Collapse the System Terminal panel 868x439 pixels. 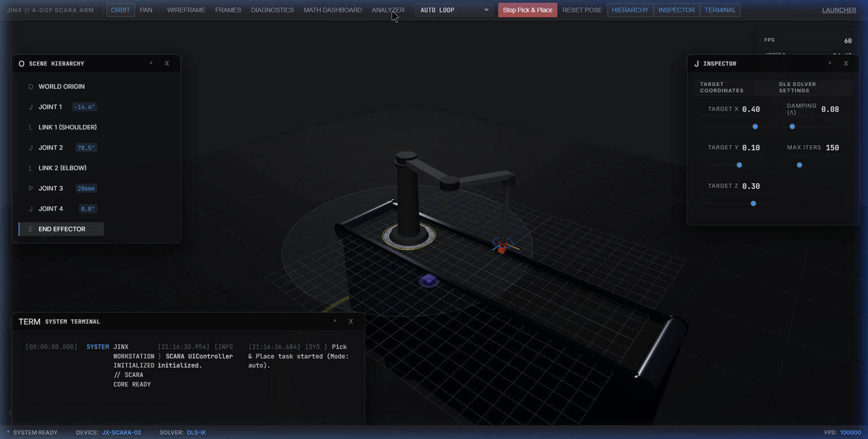pos(335,321)
